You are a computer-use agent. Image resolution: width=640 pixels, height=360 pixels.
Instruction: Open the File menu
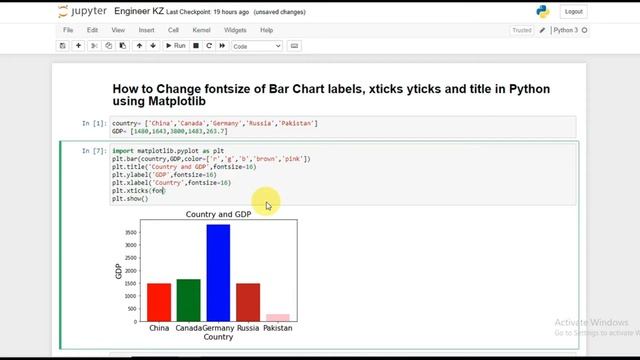(x=68, y=30)
